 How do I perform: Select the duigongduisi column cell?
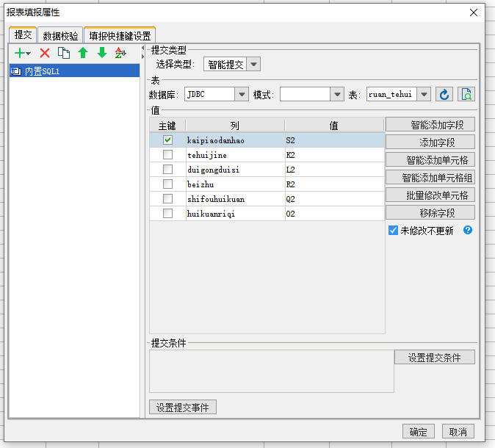click(235, 170)
